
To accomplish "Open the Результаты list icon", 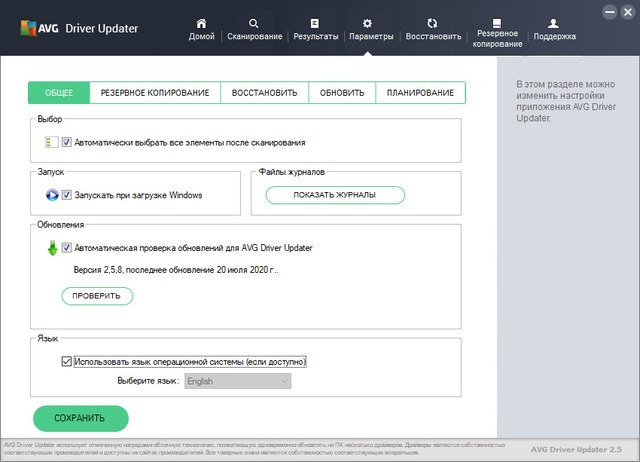I will 315,22.
